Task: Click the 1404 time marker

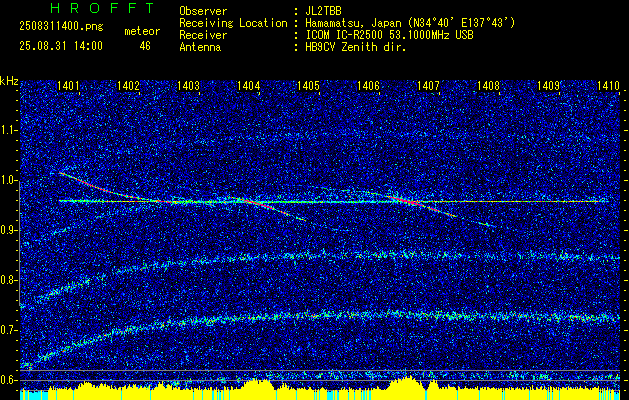Action: coord(248,85)
